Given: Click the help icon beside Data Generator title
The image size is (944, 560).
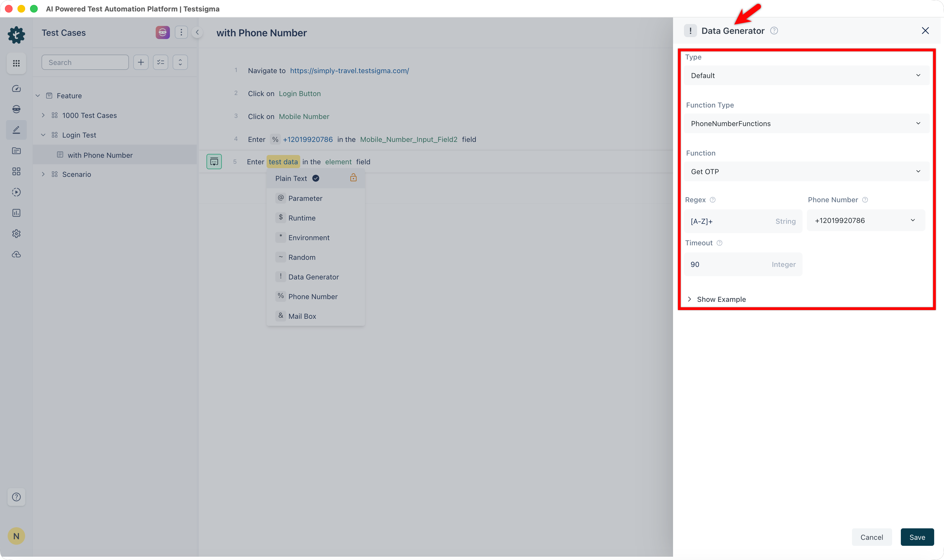Looking at the screenshot, I should [774, 31].
